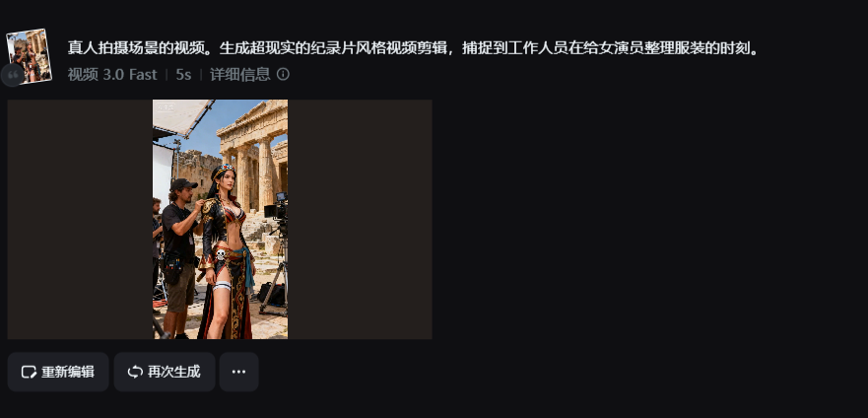Click the cinema camera on the tripod in video
Screen dimensions: 868x418
[x=276, y=208]
